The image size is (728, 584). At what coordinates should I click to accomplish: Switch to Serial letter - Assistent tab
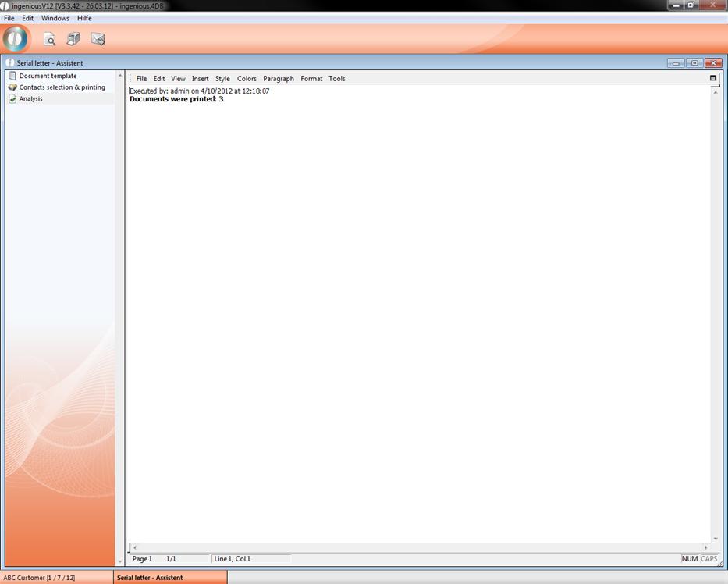click(150, 578)
